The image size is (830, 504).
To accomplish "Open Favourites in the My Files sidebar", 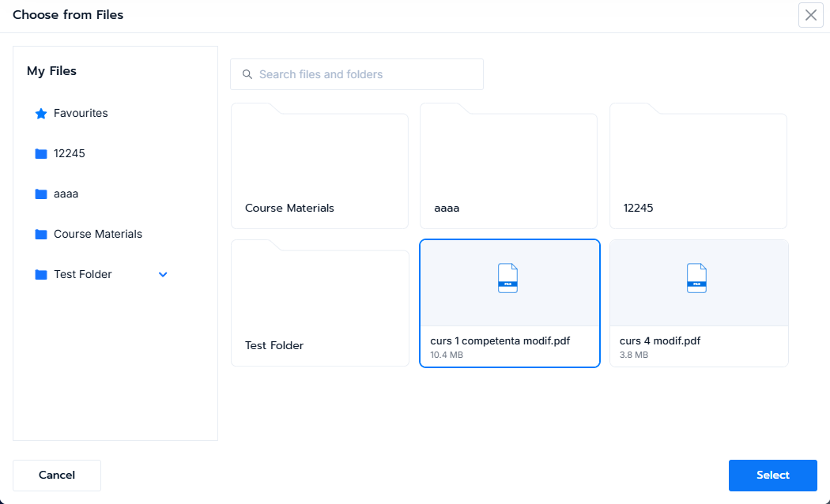I will pyautogui.click(x=81, y=113).
